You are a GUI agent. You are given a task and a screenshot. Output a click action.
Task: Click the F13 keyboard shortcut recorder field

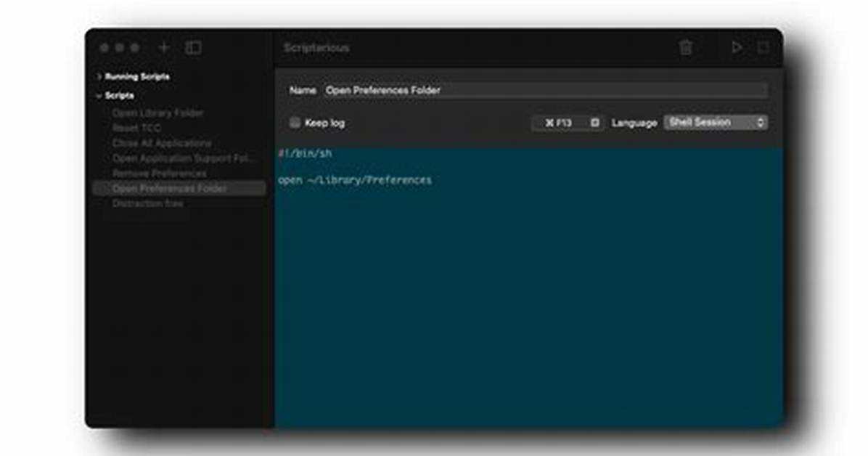[568, 123]
